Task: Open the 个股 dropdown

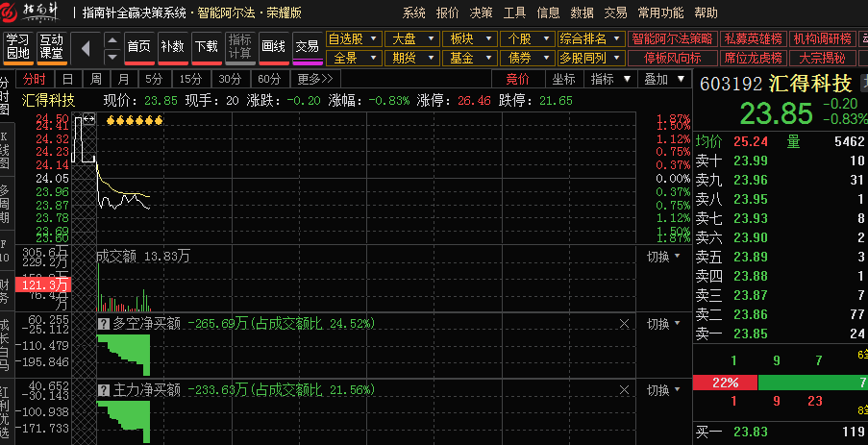Action: click(x=528, y=38)
